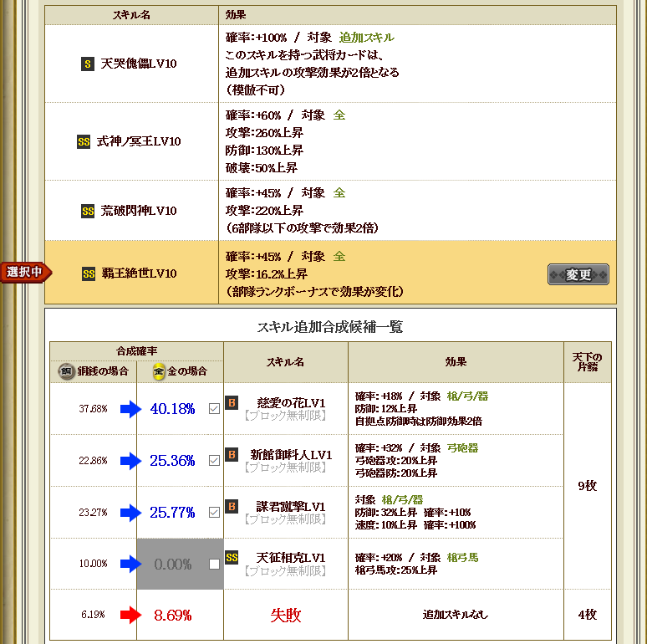Click the 選択中 marker tag
The image size is (647, 644).
pos(26,272)
